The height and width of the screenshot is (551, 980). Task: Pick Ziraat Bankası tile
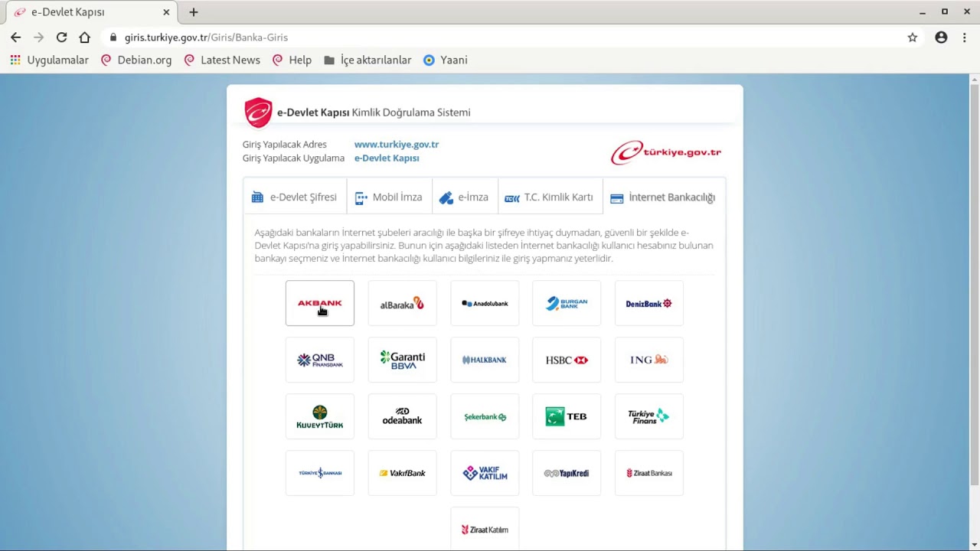coord(649,473)
